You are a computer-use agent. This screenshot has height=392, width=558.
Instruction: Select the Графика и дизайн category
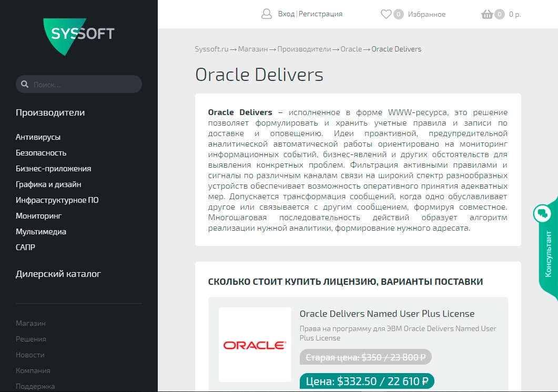tap(48, 184)
